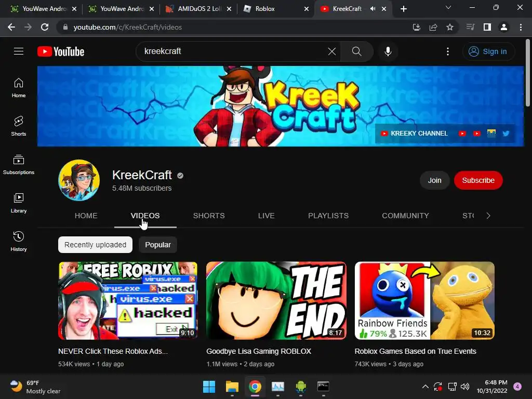Open the Windows Start menu

pos(209,387)
